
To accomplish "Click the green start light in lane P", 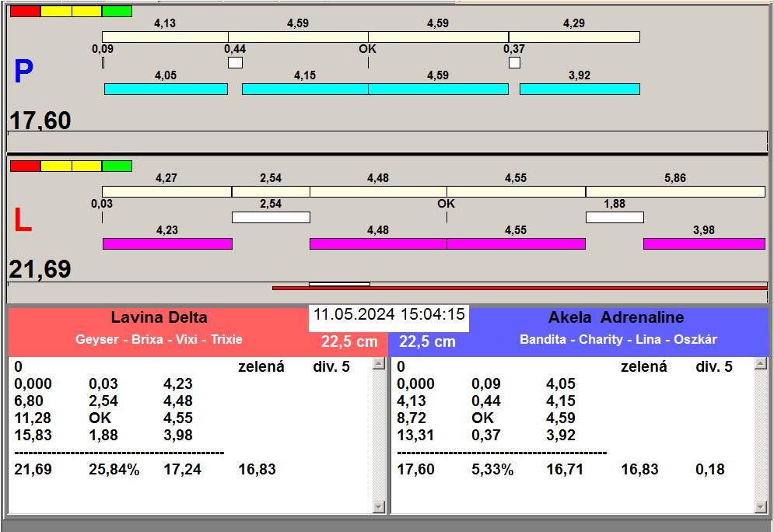I will tap(117, 12).
